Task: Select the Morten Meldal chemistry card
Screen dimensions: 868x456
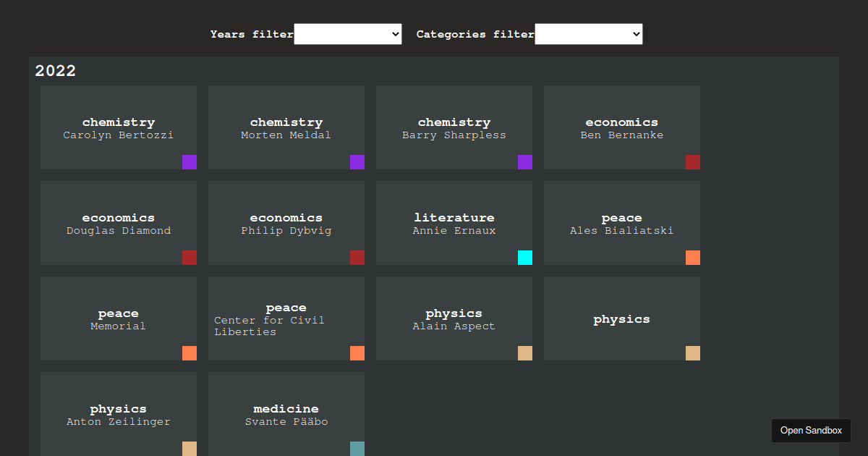Action: click(x=286, y=127)
